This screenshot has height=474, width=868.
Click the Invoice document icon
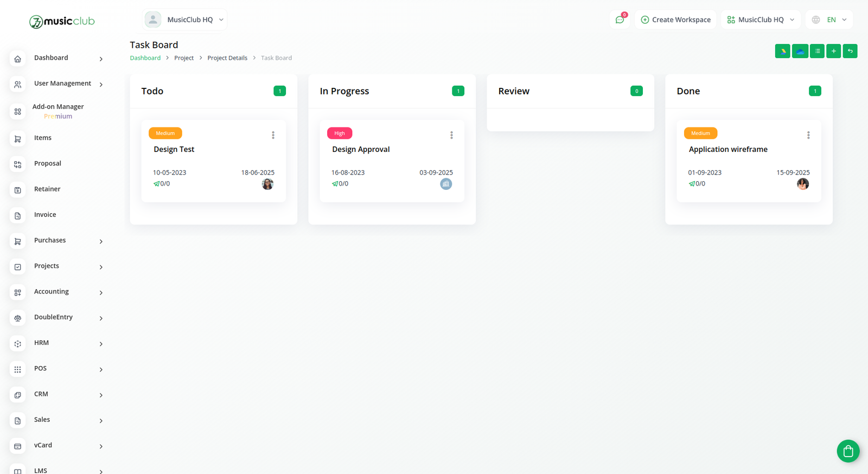17,216
